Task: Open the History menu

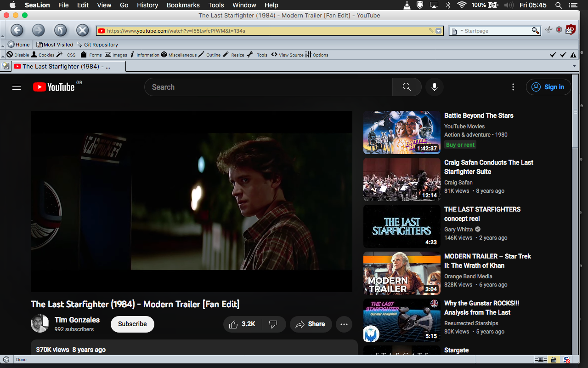Action: (147, 5)
